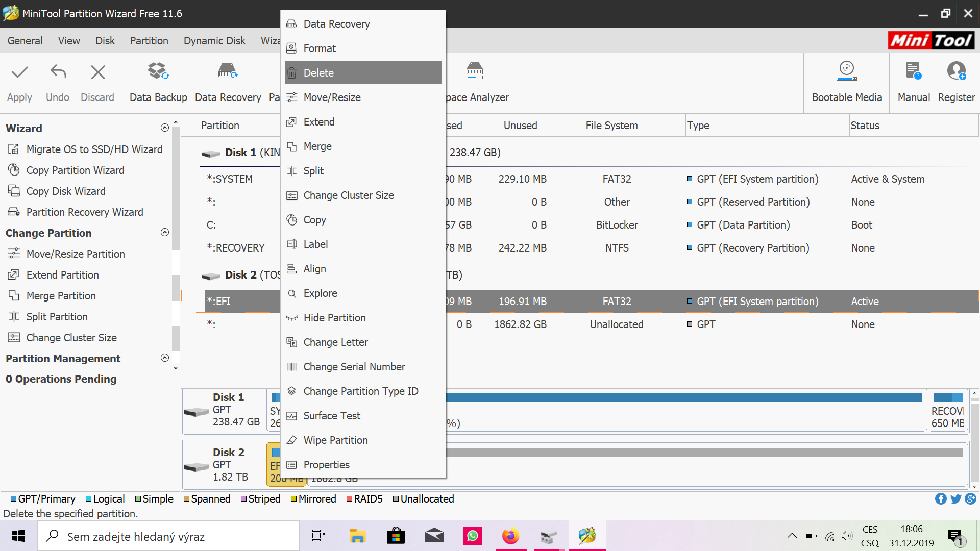Open Migrate OS to SSD/HD Wizard
The width and height of the screenshot is (980, 551).
point(94,149)
